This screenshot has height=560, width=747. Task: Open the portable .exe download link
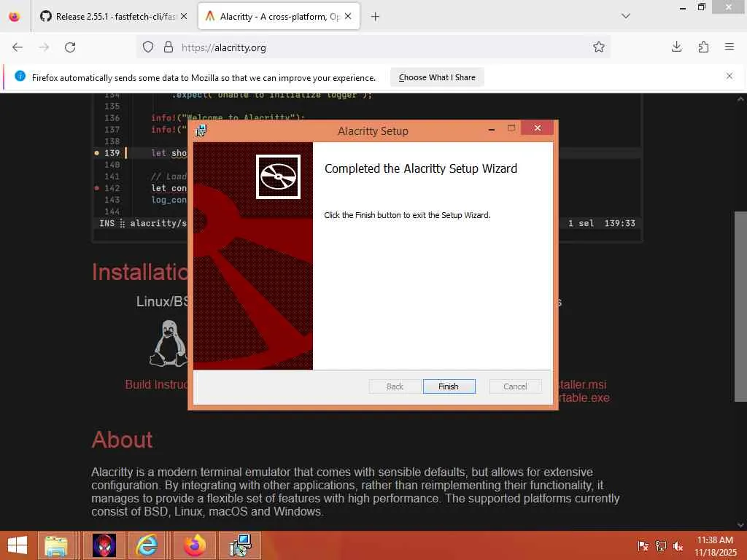coord(584,397)
